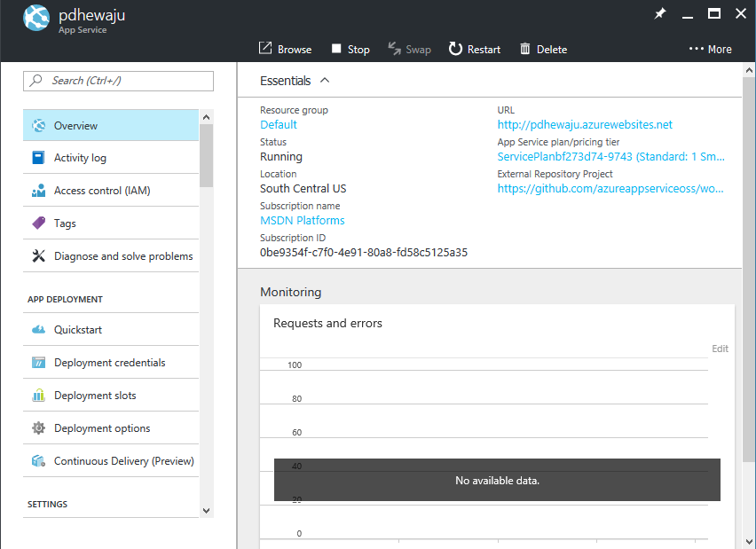
Task: Click the SETTINGS section header
Action: (x=47, y=504)
